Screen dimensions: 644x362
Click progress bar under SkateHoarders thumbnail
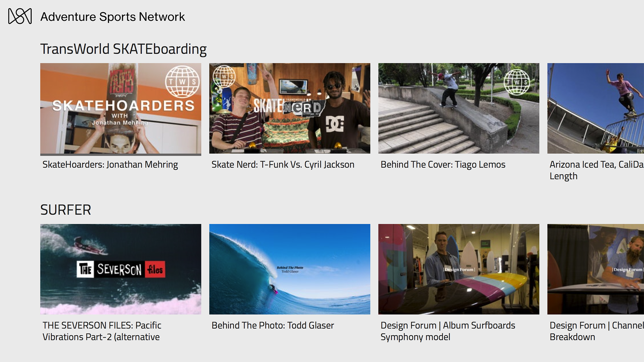pos(121,155)
